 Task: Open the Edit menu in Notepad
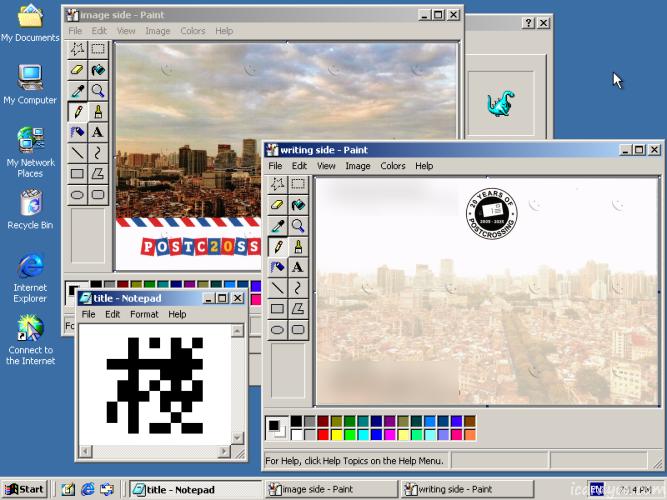(113, 314)
